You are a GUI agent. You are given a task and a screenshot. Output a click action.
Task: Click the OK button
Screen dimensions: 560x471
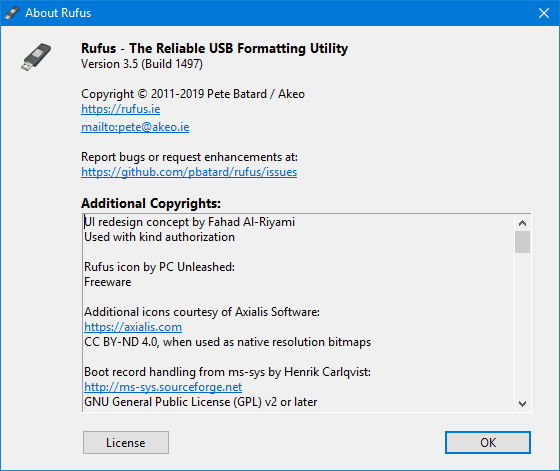tap(488, 442)
